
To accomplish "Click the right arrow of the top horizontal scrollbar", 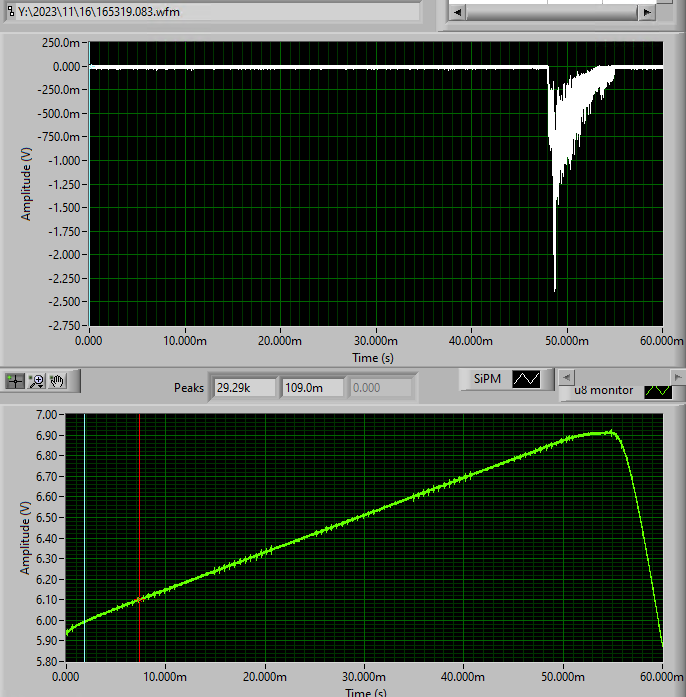I will (647, 12).
